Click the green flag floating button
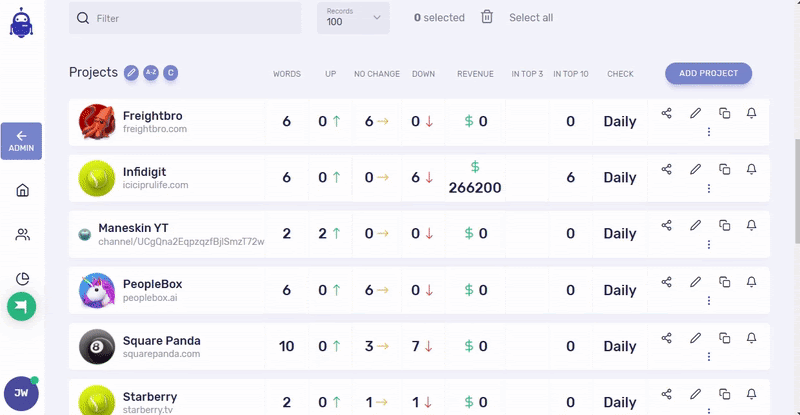Screen dimensions: 800x415 pyautogui.click(x=21, y=306)
